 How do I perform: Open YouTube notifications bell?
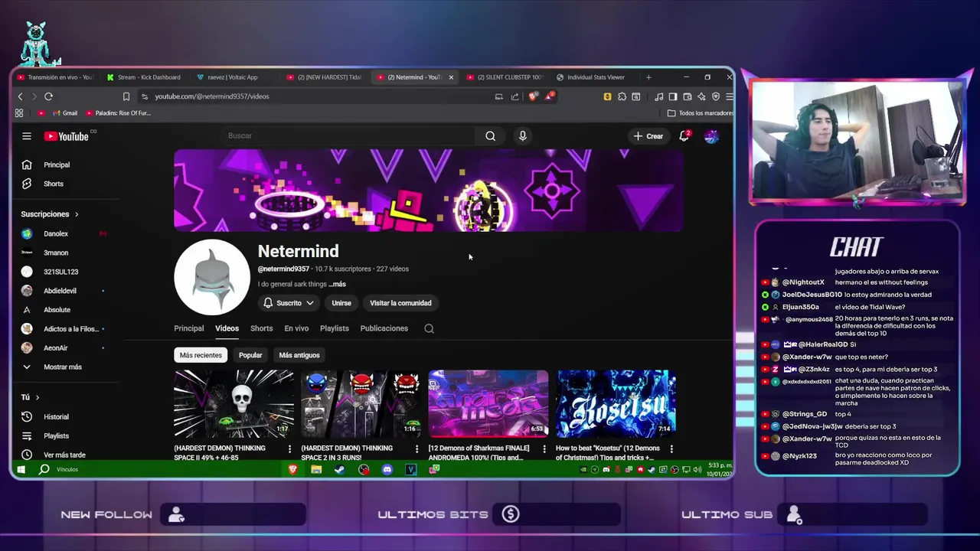click(x=685, y=135)
